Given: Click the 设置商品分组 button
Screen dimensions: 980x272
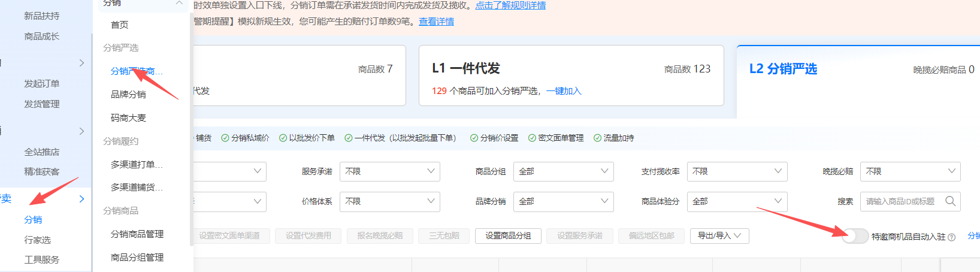Looking at the screenshot, I should [508, 236].
